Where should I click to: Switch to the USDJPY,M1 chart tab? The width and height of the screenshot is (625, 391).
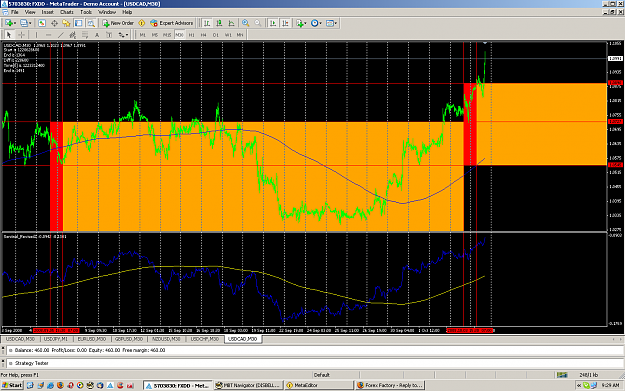pyautogui.click(x=55, y=339)
